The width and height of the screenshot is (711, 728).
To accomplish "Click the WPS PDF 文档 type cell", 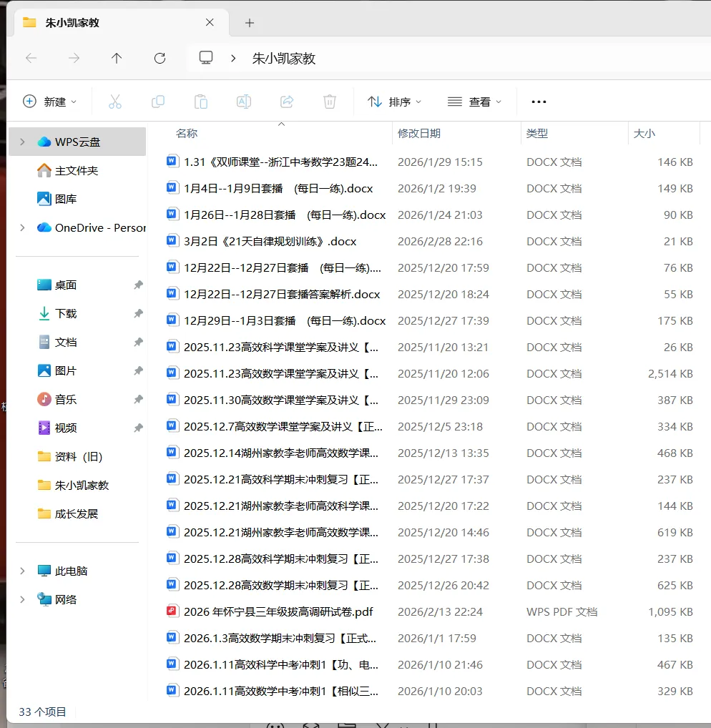I will [562, 612].
